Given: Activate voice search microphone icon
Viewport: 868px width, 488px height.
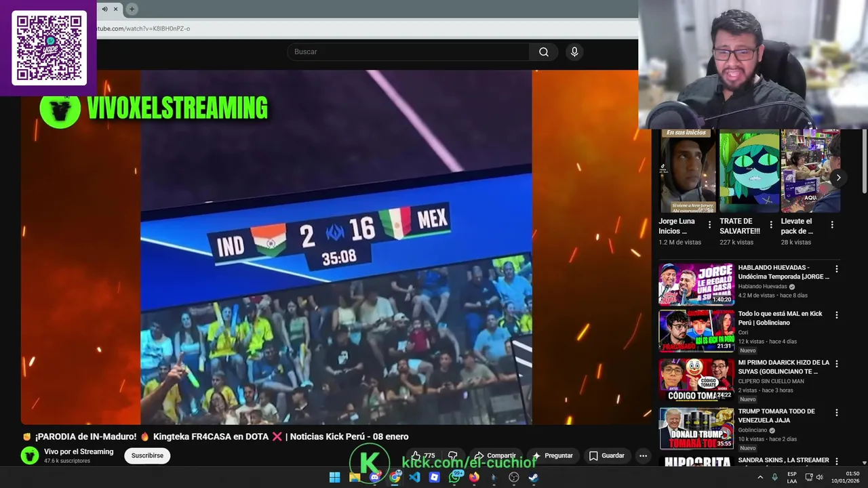Looking at the screenshot, I should tap(574, 52).
